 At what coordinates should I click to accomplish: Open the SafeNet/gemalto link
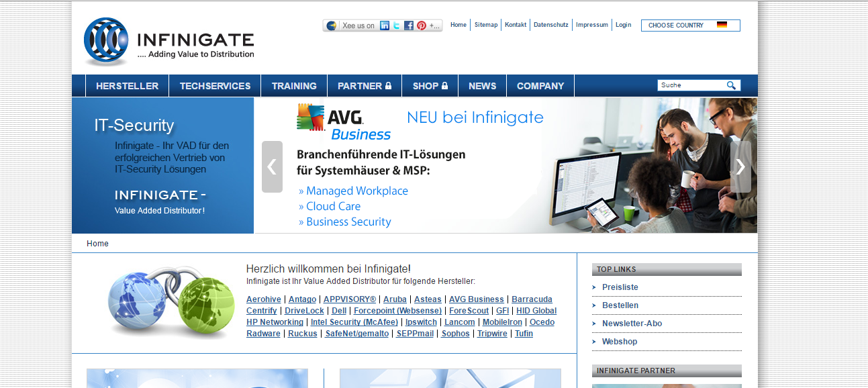pyautogui.click(x=357, y=334)
